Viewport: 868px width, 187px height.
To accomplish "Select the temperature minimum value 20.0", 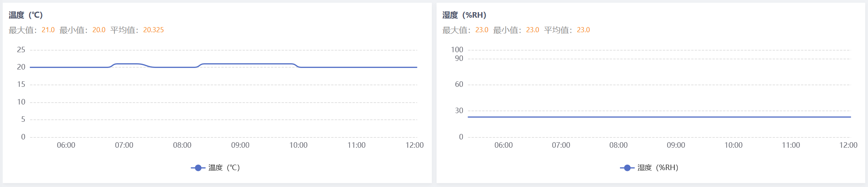I will (x=99, y=30).
